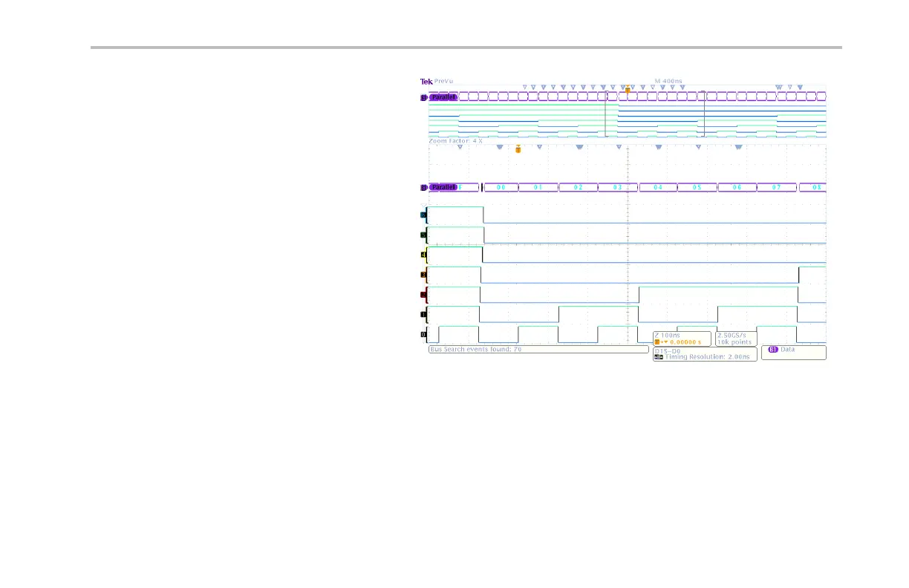Click digital channel 0 indicator
Viewport: 909px width, 588px height.
[x=424, y=335]
